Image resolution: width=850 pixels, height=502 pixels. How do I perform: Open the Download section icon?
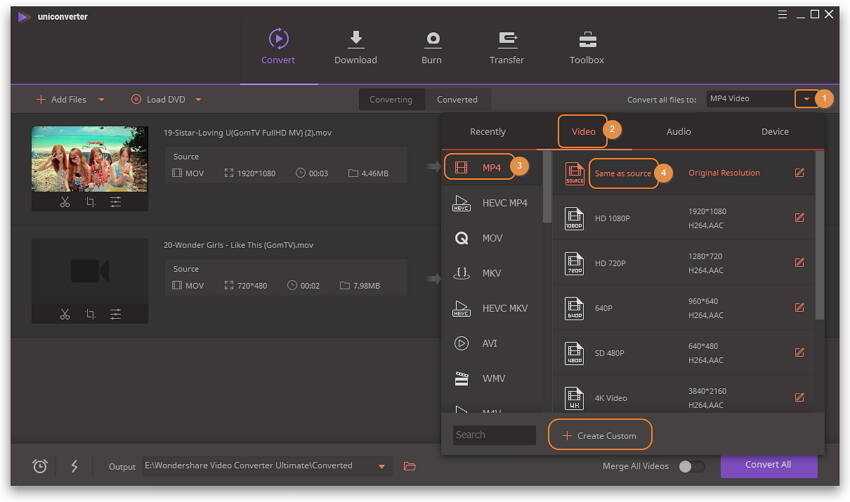(356, 38)
